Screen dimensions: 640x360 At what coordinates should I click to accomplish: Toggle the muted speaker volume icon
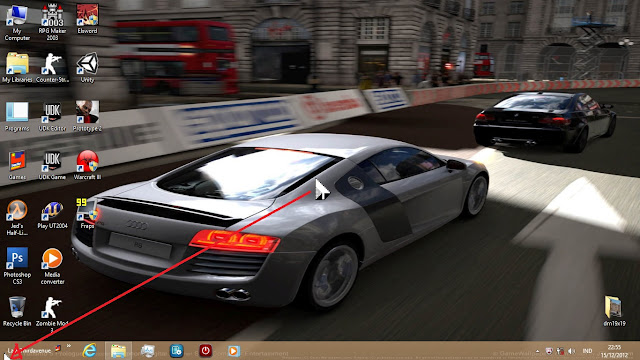(x=572, y=351)
